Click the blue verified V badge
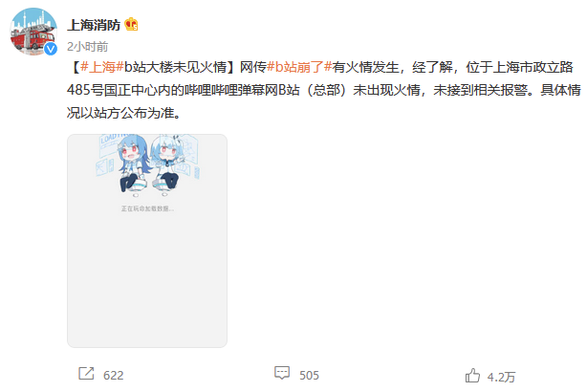587x392 pixels. click(x=51, y=49)
